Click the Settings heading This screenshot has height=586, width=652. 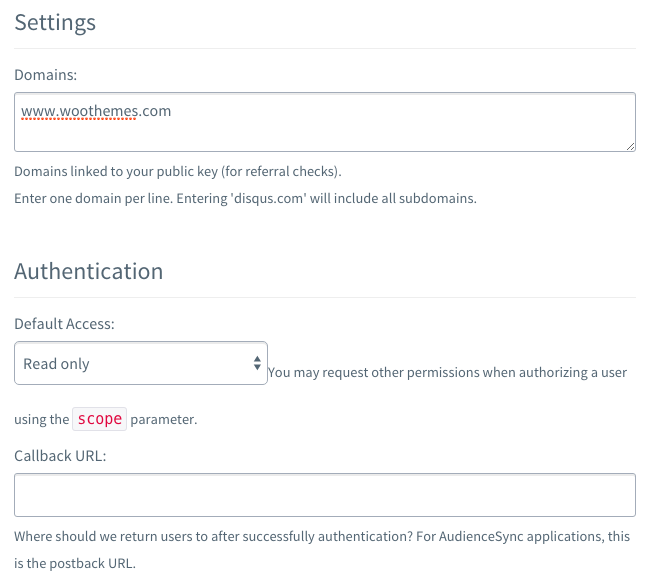(55, 22)
